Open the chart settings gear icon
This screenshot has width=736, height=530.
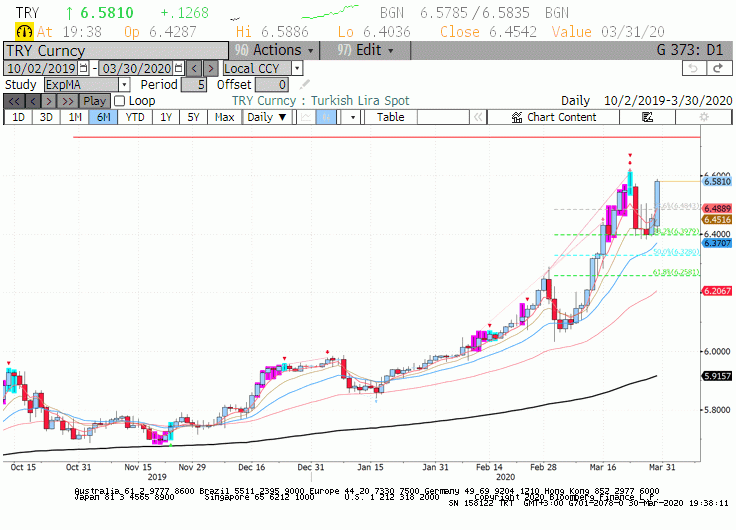[x=704, y=117]
